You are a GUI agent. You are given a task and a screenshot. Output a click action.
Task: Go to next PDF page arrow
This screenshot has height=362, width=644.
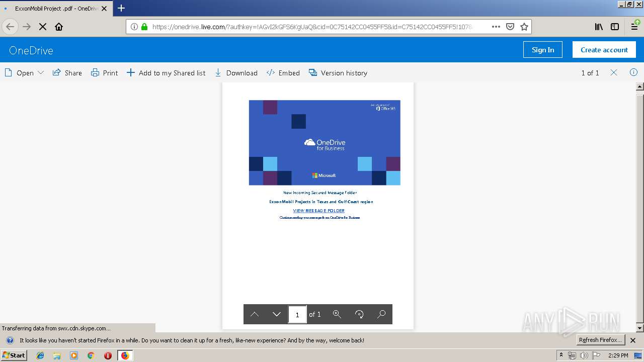[x=277, y=314]
